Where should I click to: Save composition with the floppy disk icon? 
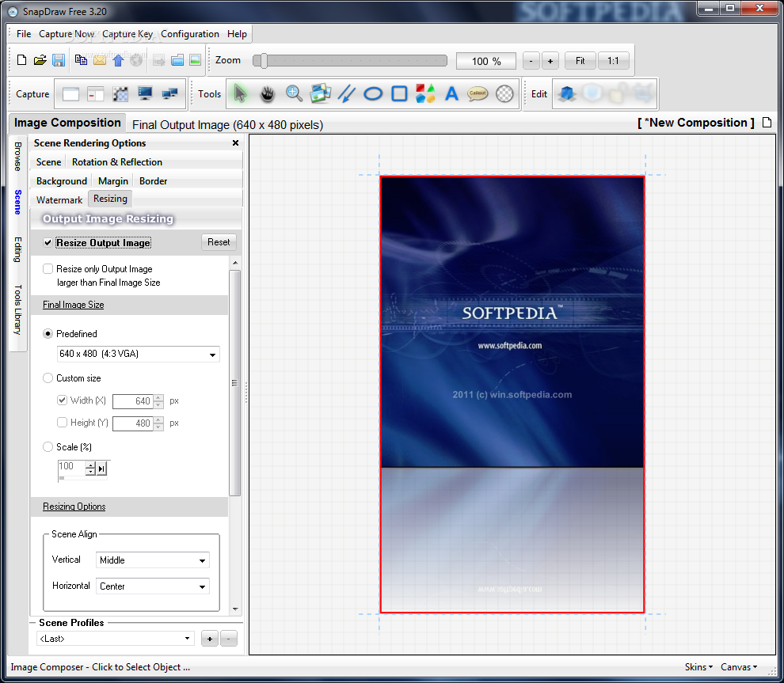[59, 60]
